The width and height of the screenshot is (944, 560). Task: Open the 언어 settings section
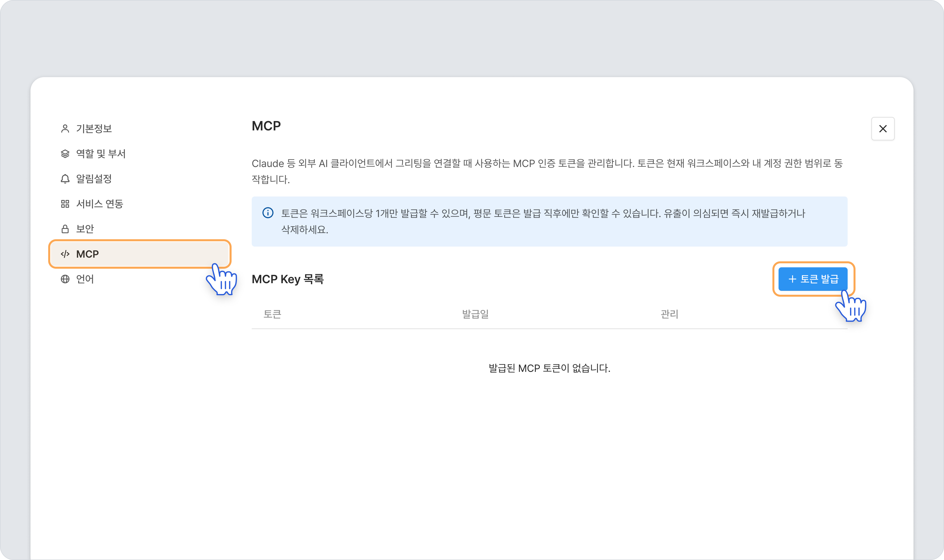[x=140, y=279]
